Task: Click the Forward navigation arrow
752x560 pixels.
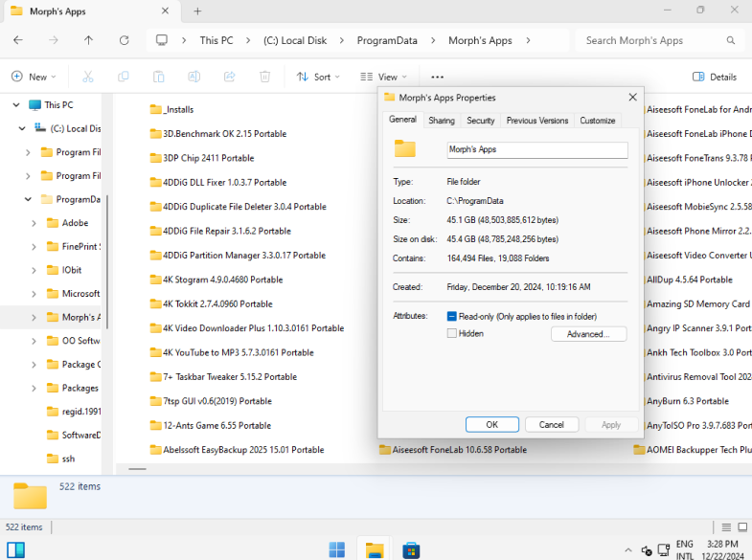Action: click(x=54, y=40)
